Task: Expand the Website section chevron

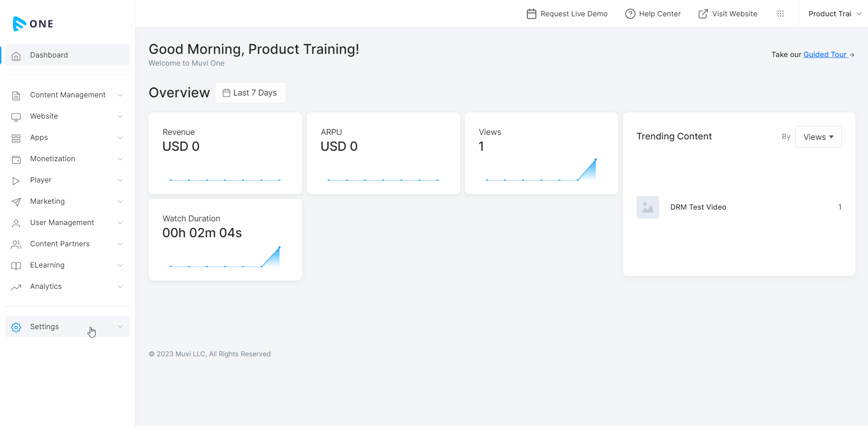Action: point(120,116)
